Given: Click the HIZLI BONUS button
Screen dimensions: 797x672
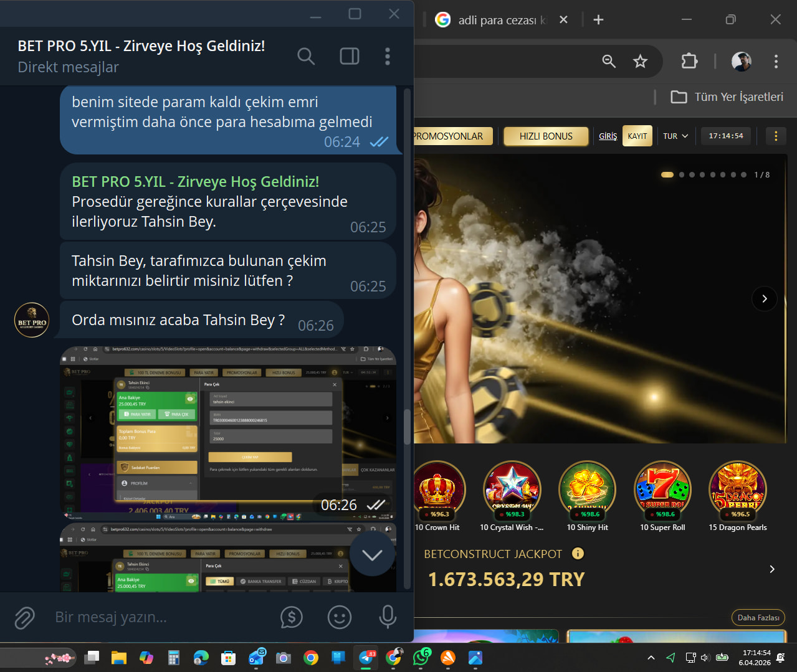Looking at the screenshot, I should coord(546,136).
